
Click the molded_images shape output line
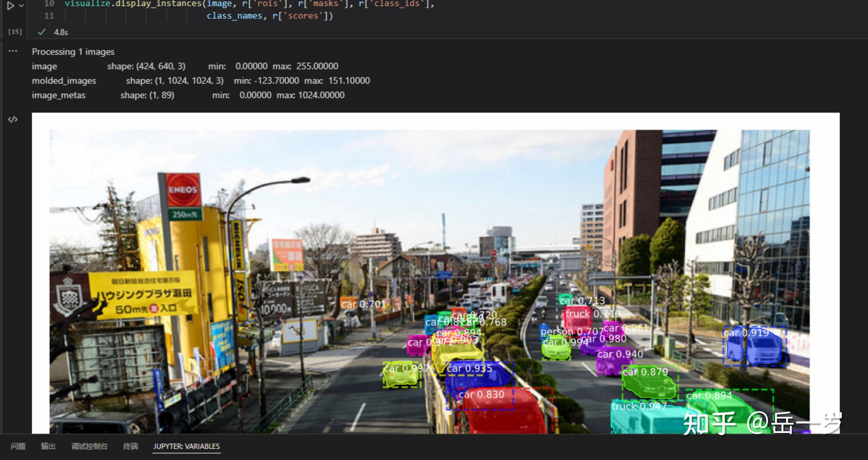pos(140,80)
